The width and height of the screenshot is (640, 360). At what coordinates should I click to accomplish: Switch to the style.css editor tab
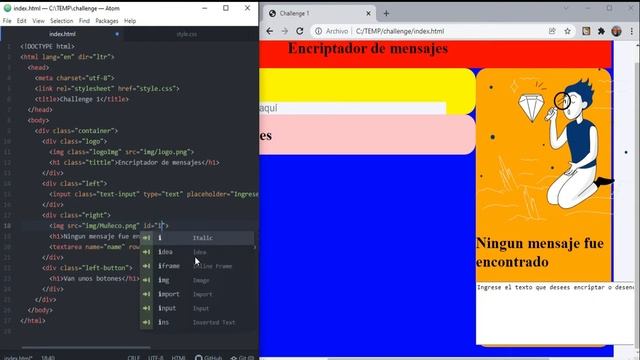tap(187, 34)
